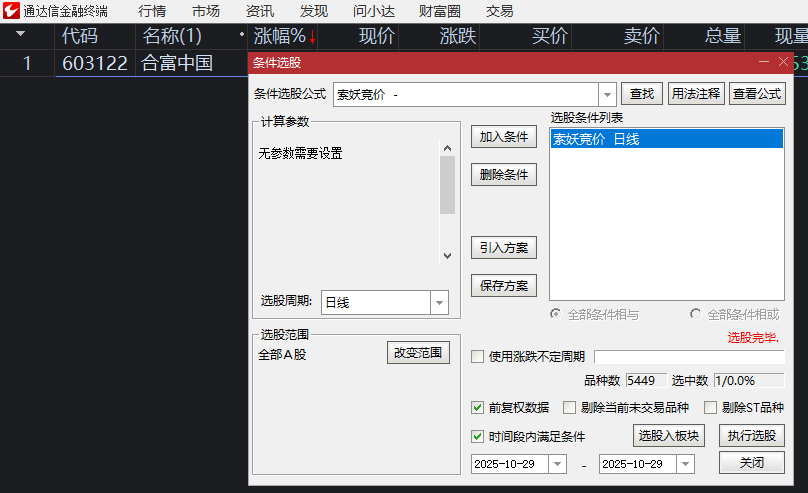Select the 全部条件相与 radio button
The width and height of the screenshot is (808, 493).
[x=556, y=314]
